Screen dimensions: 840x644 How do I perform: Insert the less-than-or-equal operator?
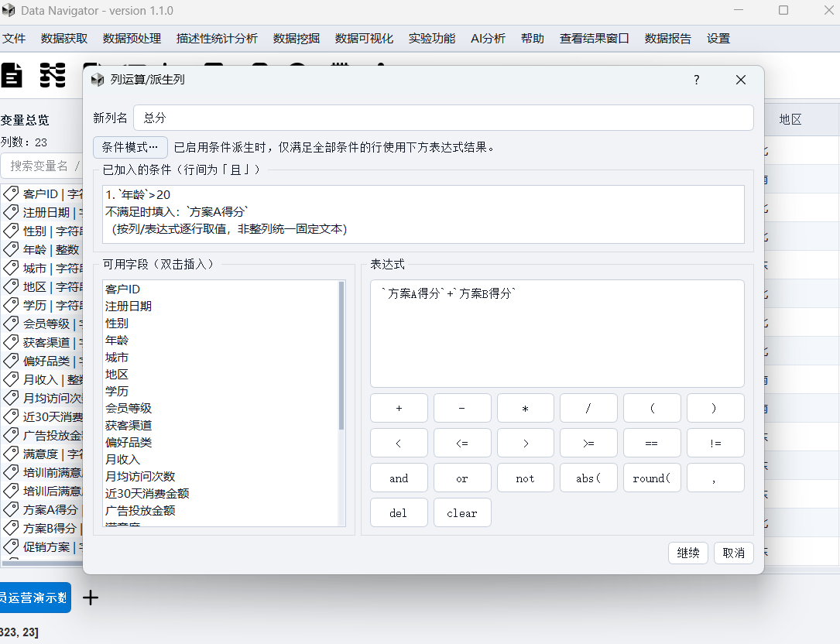coord(462,443)
